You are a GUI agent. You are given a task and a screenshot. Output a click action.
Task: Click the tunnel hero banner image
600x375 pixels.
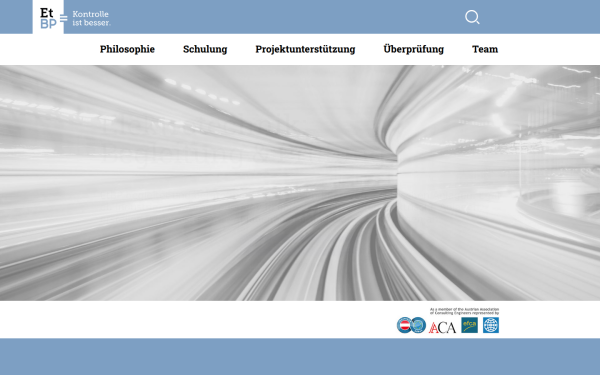[300, 183]
